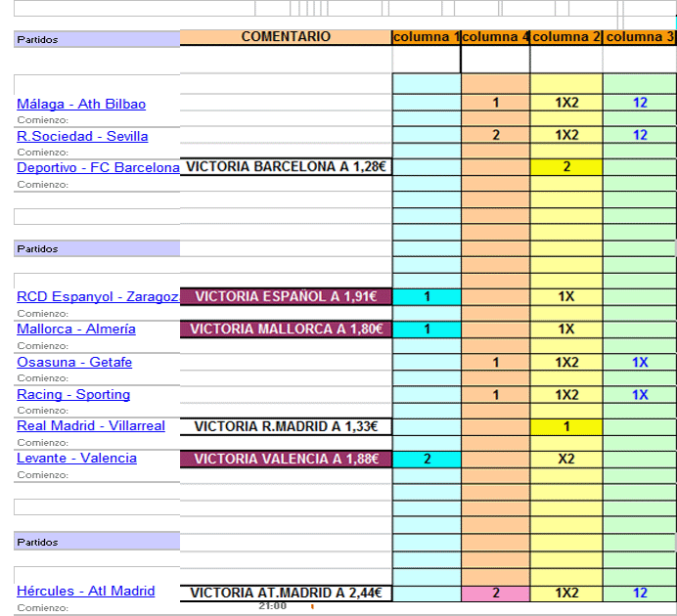Screen dimensions: 677x616
Task: Open the Deportivo - FC Barcelona link
Action: click(x=98, y=167)
